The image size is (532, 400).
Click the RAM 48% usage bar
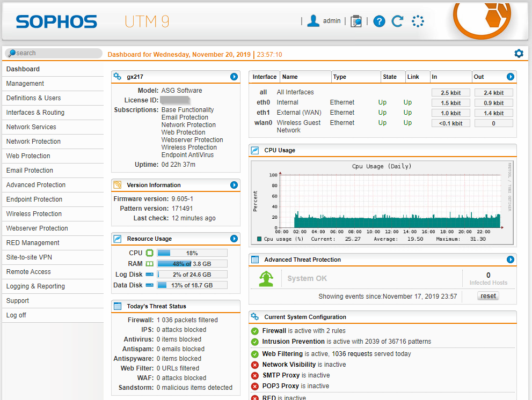[x=192, y=264]
